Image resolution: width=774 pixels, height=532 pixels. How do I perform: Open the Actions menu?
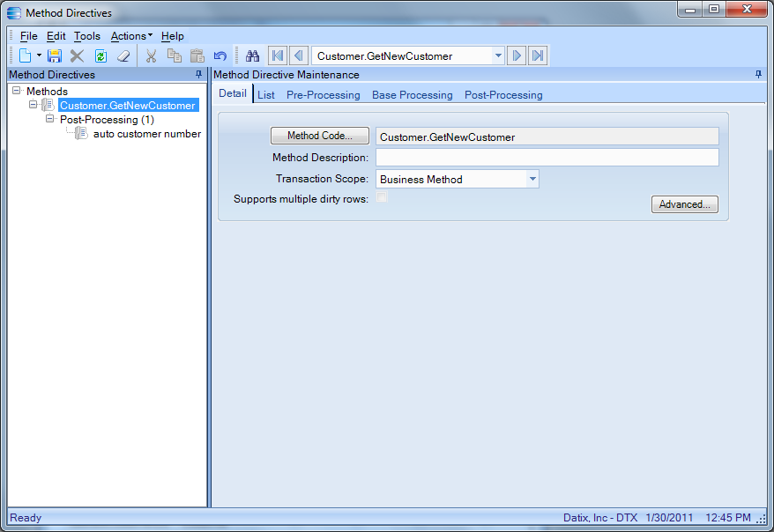point(131,36)
